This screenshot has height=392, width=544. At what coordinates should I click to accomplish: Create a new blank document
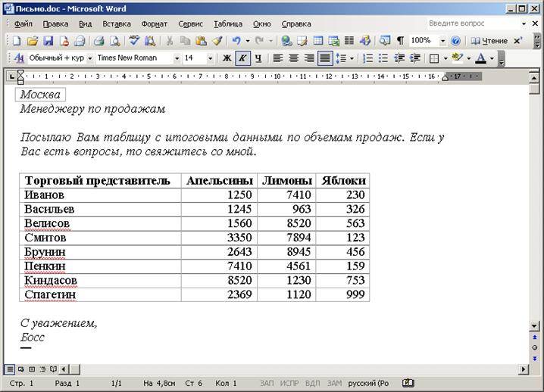(x=17, y=41)
